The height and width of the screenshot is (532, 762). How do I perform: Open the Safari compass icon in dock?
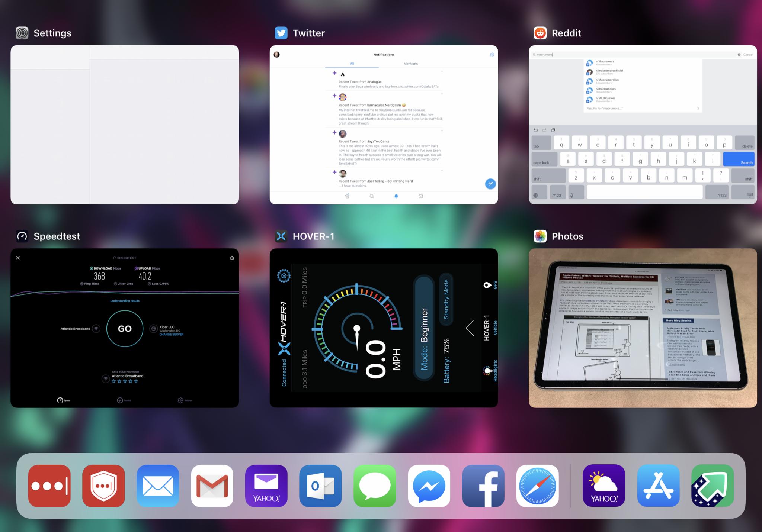[x=537, y=486]
